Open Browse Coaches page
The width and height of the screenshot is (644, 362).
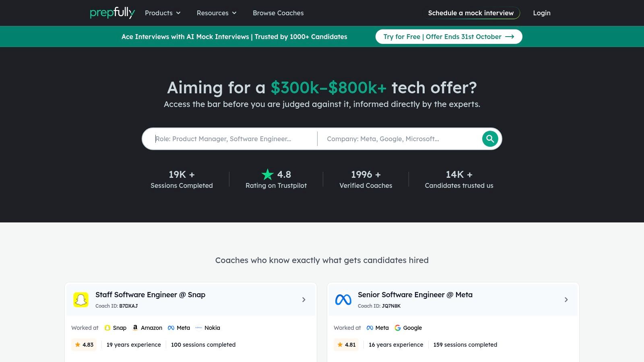pos(278,13)
